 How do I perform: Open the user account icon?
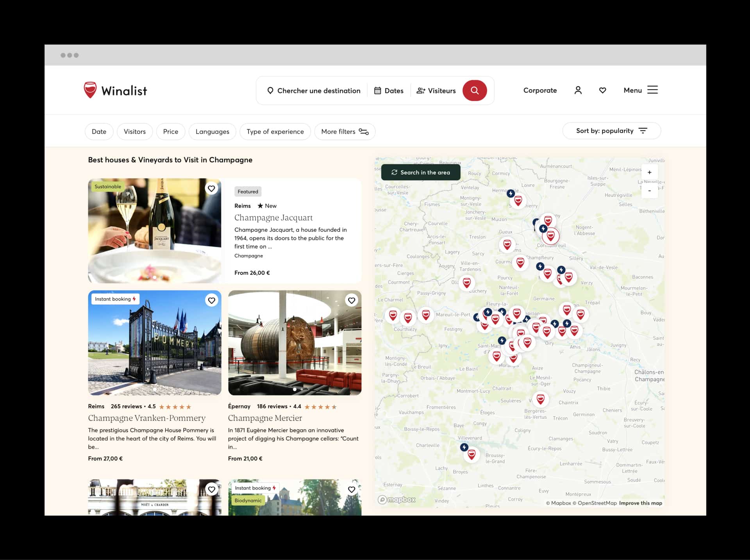click(x=578, y=90)
